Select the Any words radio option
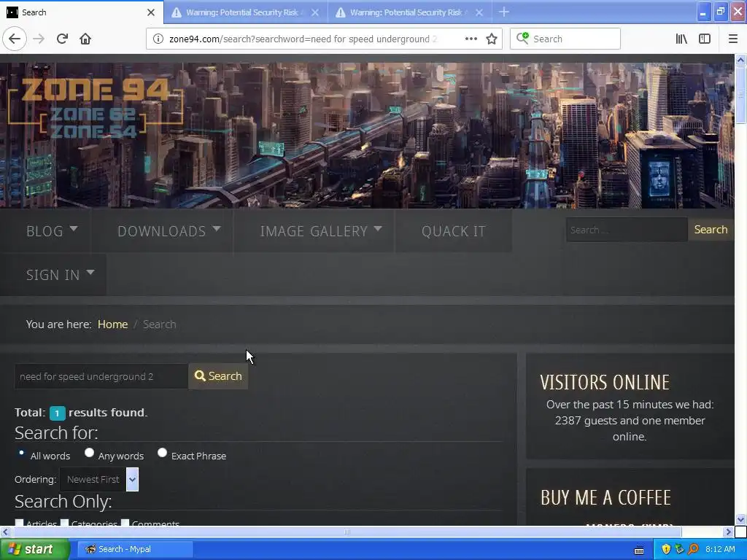The height and width of the screenshot is (560, 747). tap(89, 453)
